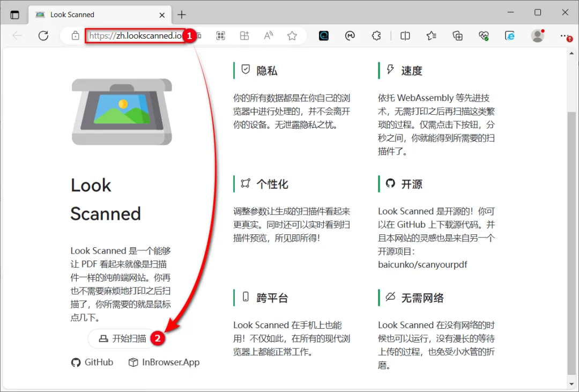Go back to previous page
The width and height of the screenshot is (579, 392).
[17, 36]
